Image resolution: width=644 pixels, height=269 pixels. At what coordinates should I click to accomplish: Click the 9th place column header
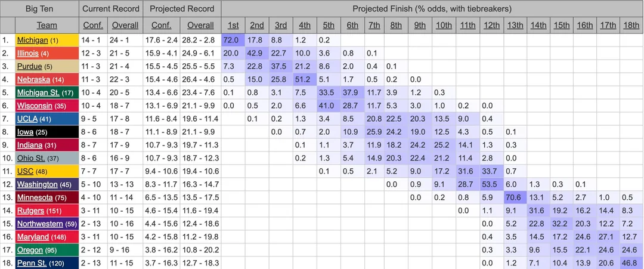(420, 25)
